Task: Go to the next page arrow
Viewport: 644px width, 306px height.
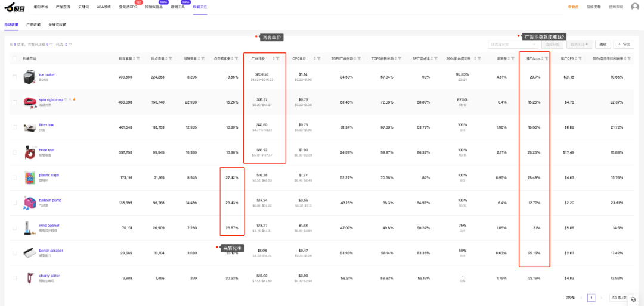Action: tap(600, 297)
